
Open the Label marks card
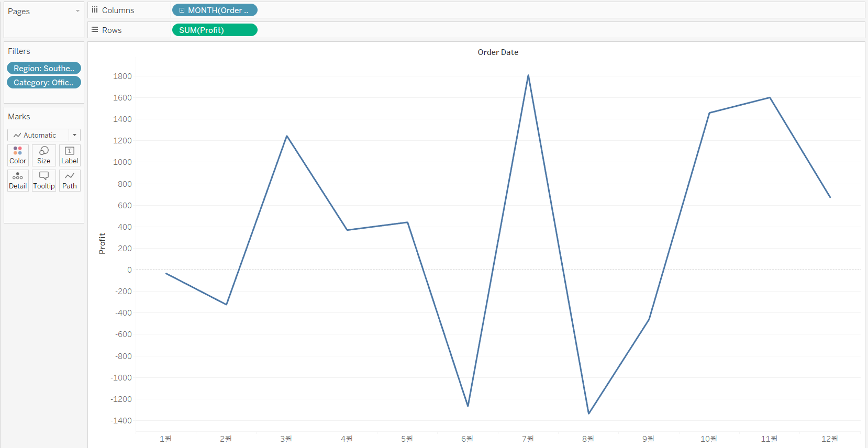[x=70, y=155]
